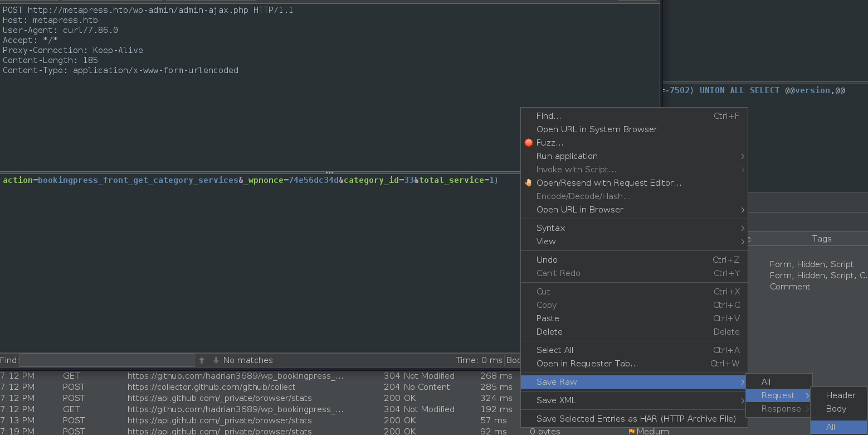868x435 pixels.
Task: Pick highlighted All in Request submenu
Action: [x=838, y=427]
